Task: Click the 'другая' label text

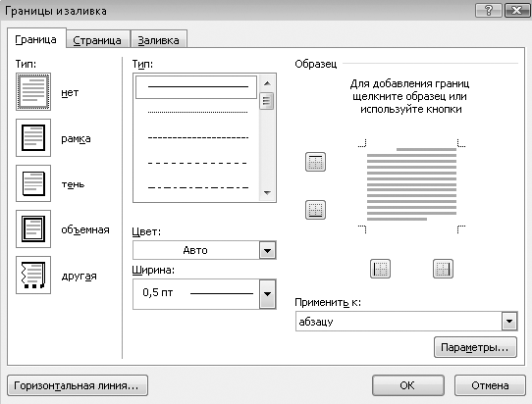Action: click(80, 277)
